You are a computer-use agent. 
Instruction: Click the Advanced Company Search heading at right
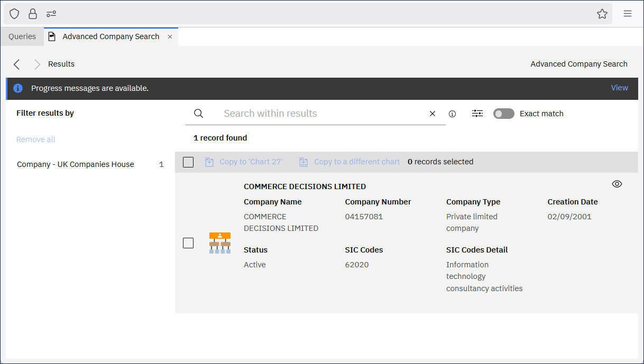pyautogui.click(x=579, y=64)
